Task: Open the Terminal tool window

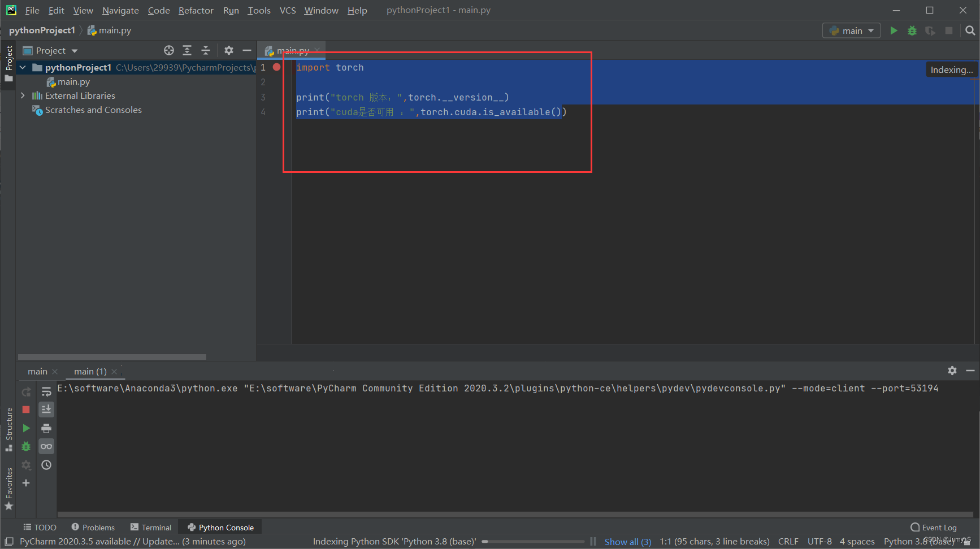Action: (x=151, y=528)
